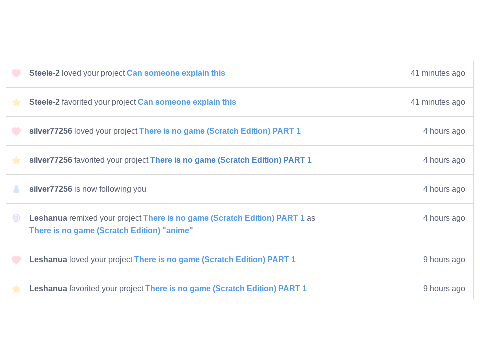This screenshot has height=360, width=480.
Task: Open silver77256 profile from the following notification
Action: click(51, 189)
